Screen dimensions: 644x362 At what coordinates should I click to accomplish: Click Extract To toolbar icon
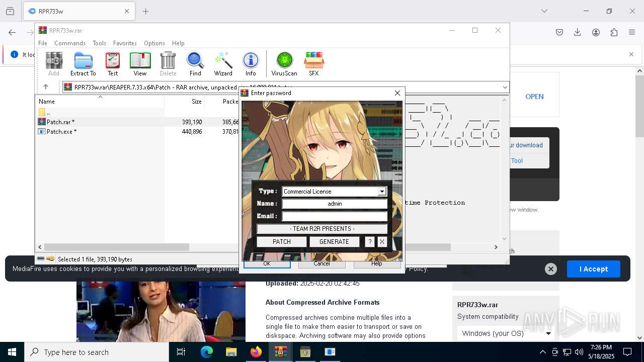coord(83,64)
